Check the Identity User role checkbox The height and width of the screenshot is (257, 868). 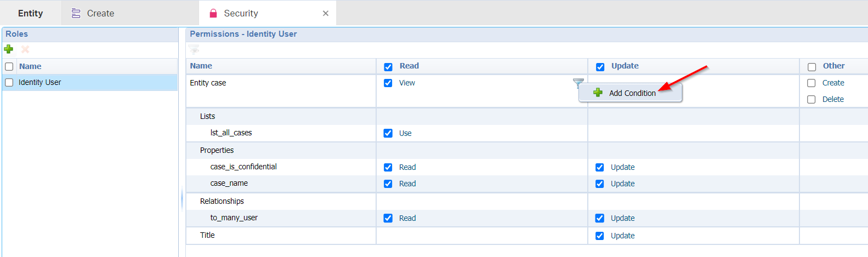[x=9, y=83]
